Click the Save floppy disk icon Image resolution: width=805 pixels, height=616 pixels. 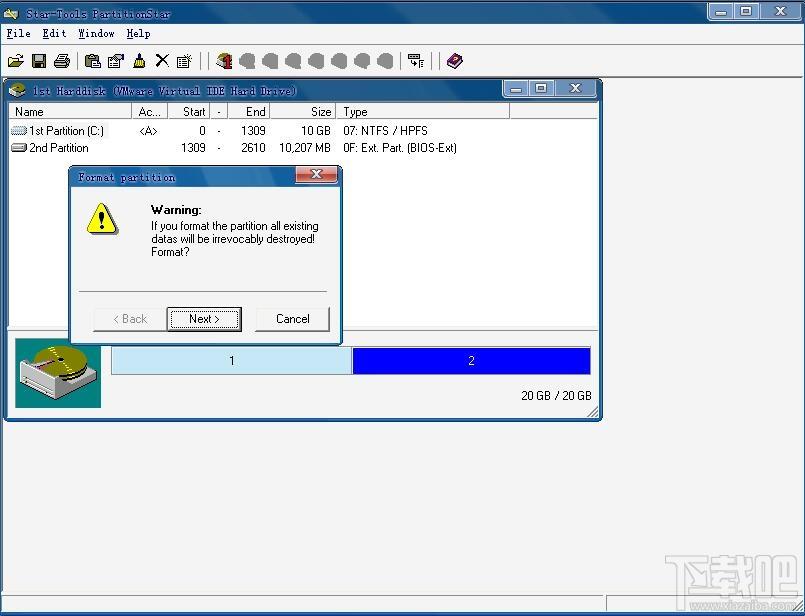point(39,61)
